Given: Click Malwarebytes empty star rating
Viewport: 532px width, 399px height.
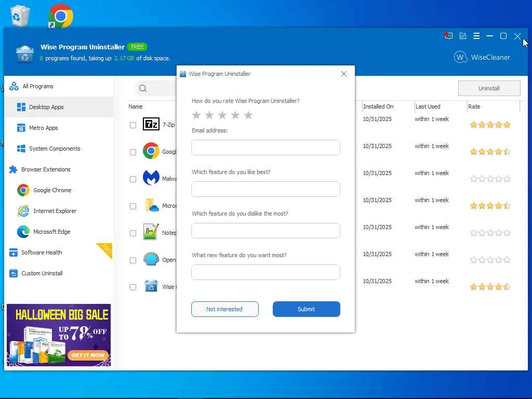Looking at the screenshot, I should pos(490,179).
